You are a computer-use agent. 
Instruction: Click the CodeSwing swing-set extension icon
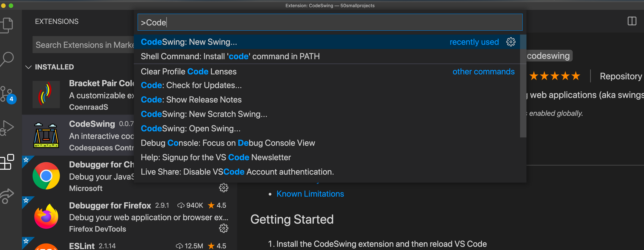46,135
